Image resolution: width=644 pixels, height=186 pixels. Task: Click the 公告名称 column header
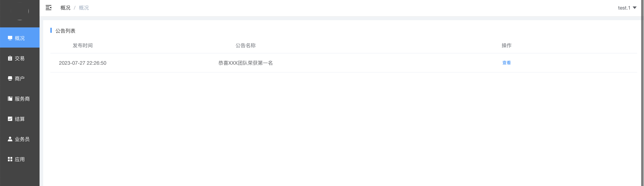245,45
